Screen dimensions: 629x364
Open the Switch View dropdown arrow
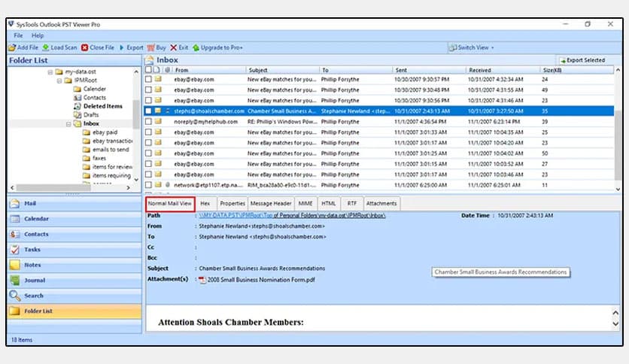pos(493,47)
